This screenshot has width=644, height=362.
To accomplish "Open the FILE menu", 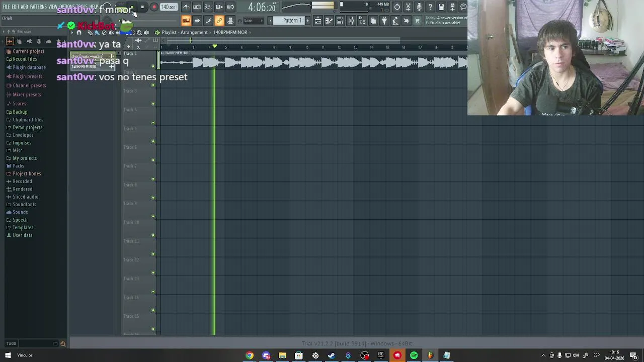I will click(7, 7).
